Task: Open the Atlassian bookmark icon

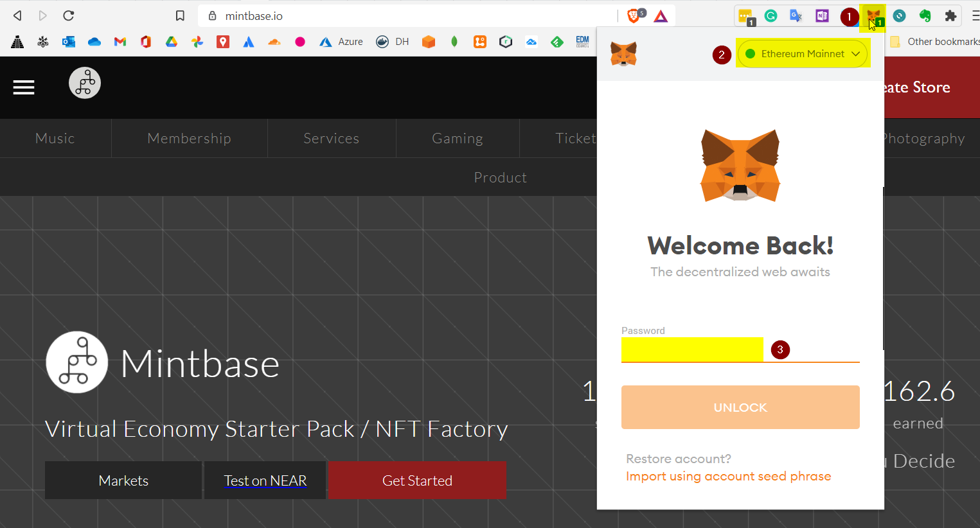Action: click(249, 42)
